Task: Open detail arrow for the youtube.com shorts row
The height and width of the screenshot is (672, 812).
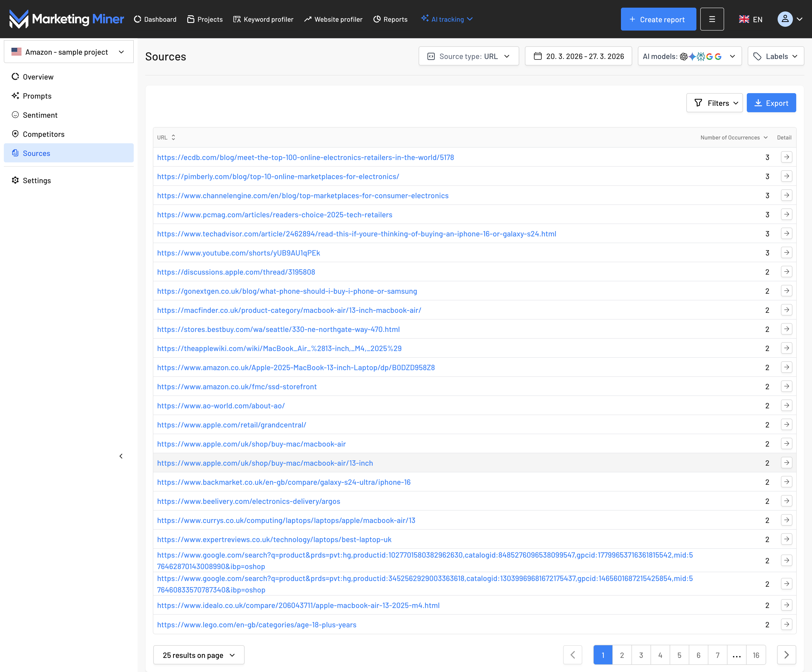Action: (786, 253)
